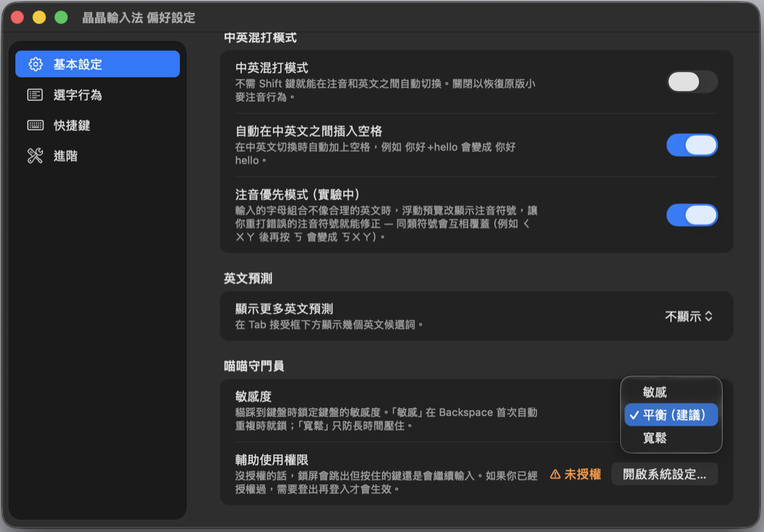This screenshot has height=532, width=764.
Task: Open the 基本設定 sidebar section
Action: click(97, 64)
